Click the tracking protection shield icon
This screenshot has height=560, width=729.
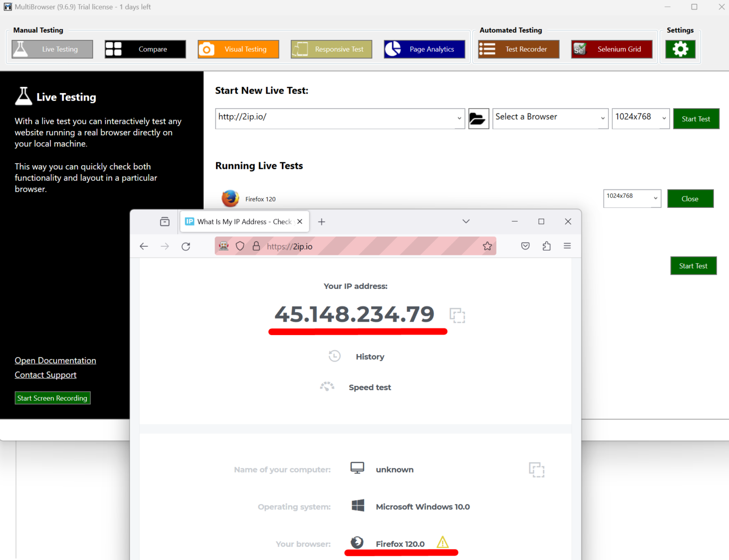tap(240, 246)
